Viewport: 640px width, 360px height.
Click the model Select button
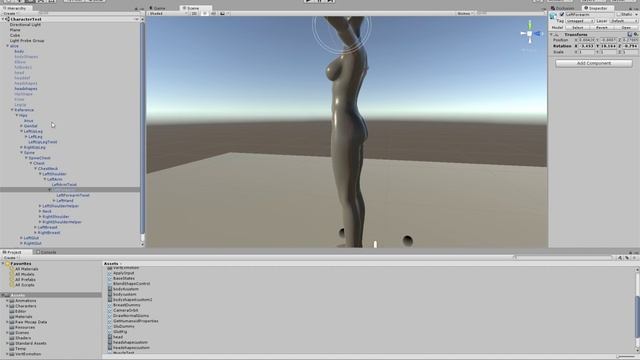point(578,27)
